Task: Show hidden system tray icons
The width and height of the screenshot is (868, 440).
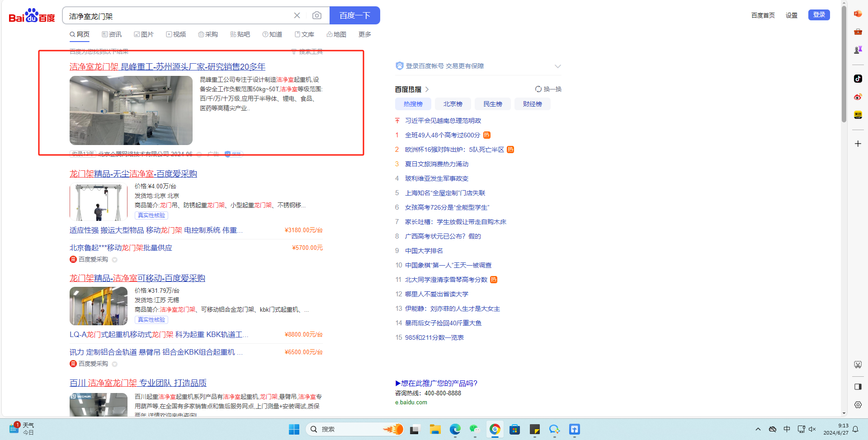Action: click(758, 429)
